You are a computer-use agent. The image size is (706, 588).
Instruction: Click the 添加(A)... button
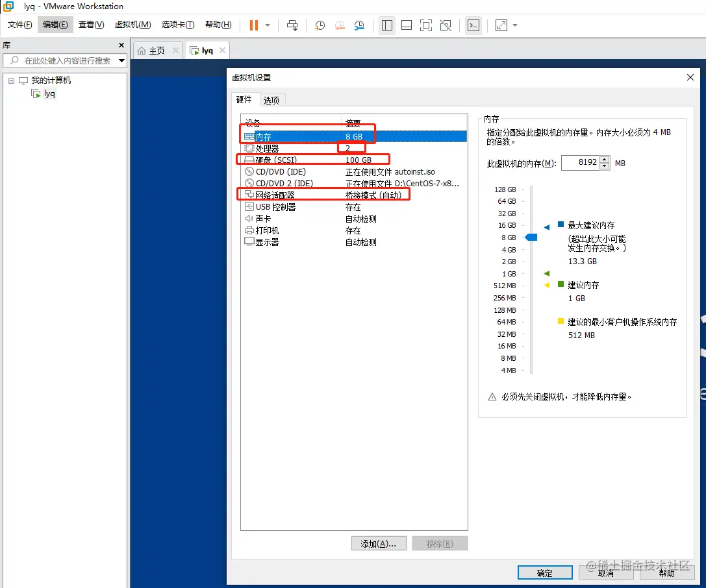[x=379, y=543]
